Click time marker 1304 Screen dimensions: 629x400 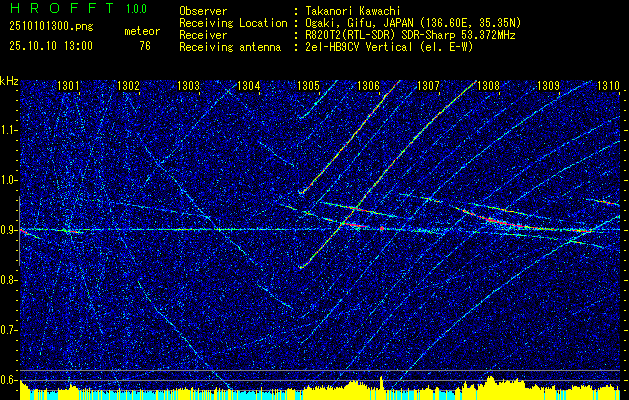click(x=249, y=85)
